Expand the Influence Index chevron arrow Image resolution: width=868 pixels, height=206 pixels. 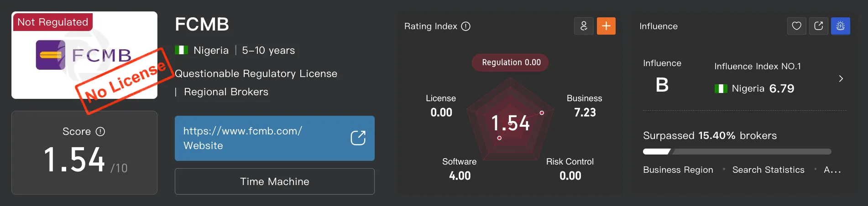pos(841,78)
